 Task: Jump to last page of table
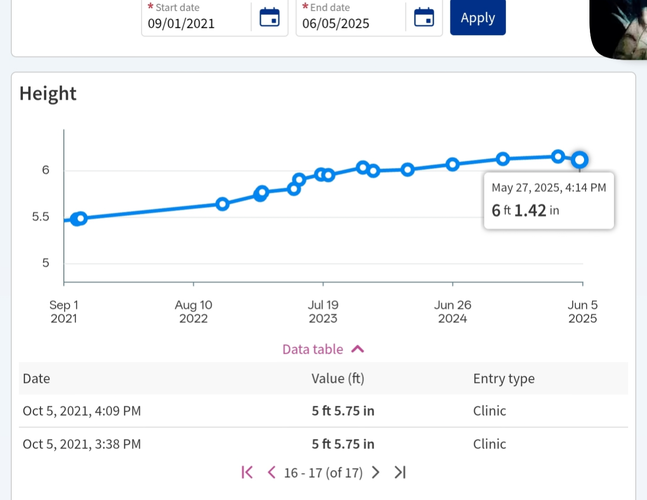coord(400,472)
